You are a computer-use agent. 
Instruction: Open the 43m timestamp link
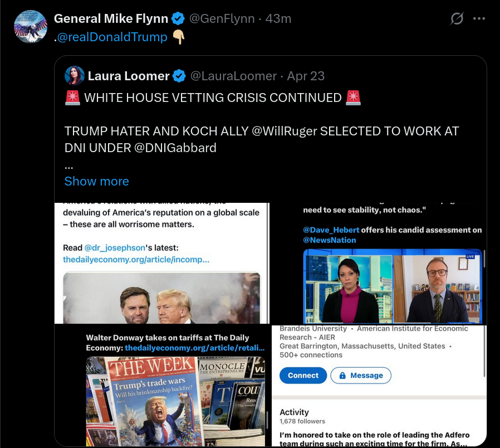[x=278, y=18]
